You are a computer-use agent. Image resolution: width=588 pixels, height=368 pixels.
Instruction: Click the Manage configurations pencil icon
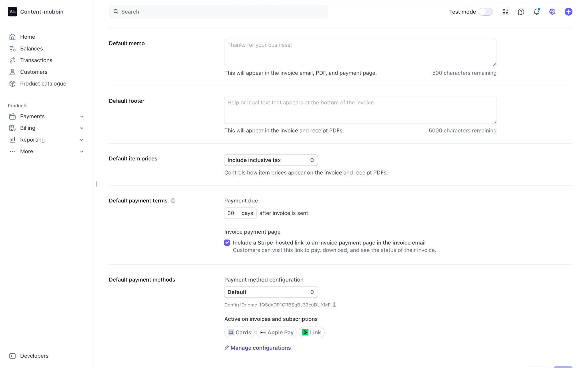click(227, 348)
